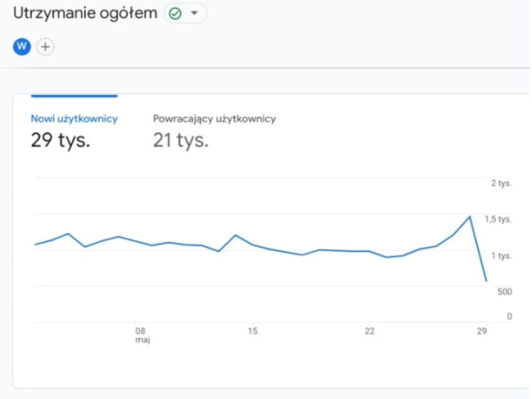The height and width of the screenshot is (399, 532).
Task: Click the Utrzymanie ogółem report title
Action: [x=85, y=13]
